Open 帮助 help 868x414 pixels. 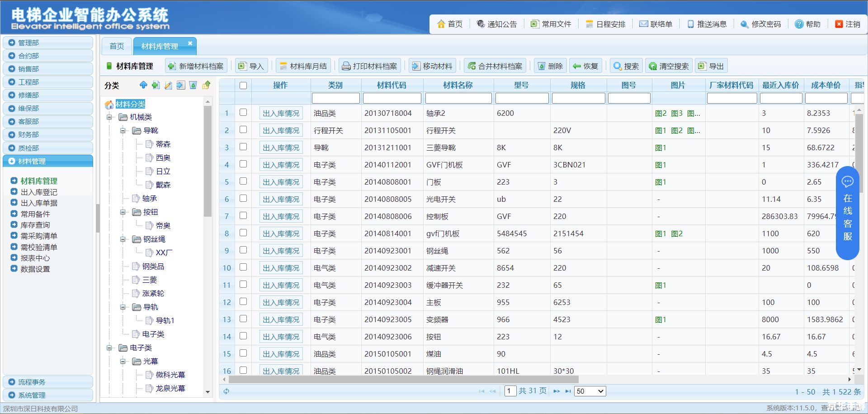(x=807, y=24)
